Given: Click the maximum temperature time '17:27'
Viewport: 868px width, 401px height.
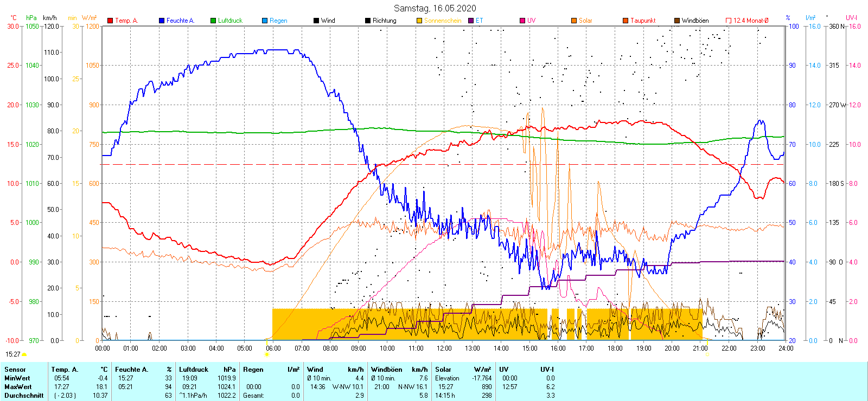Looking at the screenshot, I should click(x=62, y=387).
